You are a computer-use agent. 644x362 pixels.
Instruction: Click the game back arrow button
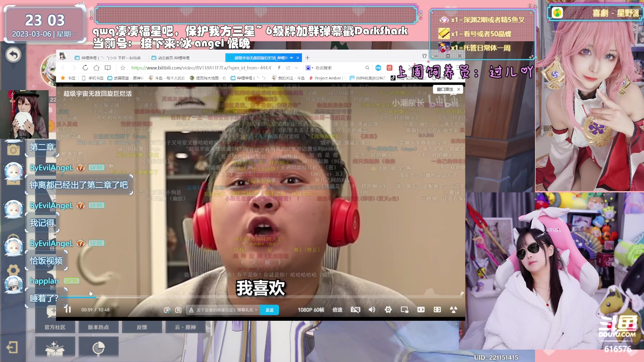13,55
